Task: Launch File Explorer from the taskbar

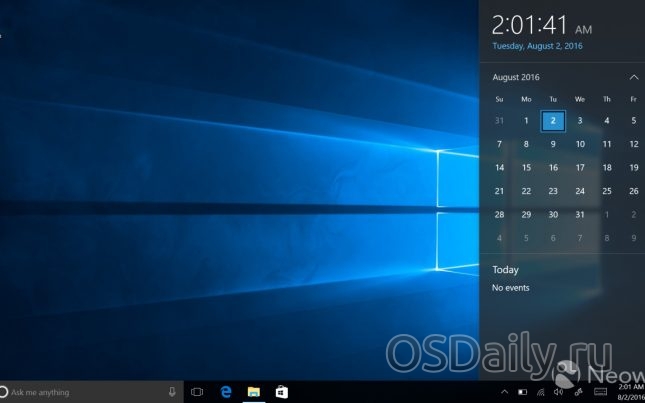Action: (254, 392)
